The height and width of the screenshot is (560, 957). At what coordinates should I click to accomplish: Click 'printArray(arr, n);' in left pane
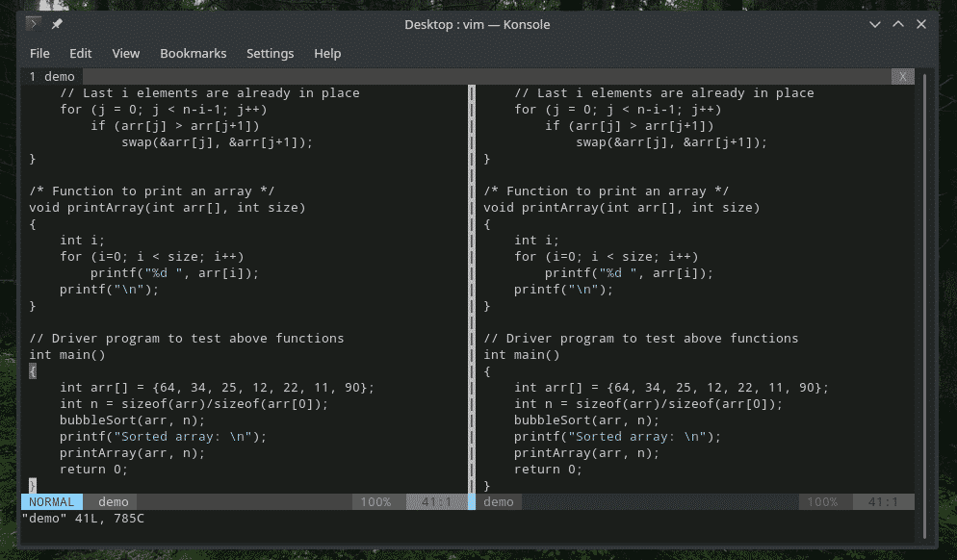point(132,453)
